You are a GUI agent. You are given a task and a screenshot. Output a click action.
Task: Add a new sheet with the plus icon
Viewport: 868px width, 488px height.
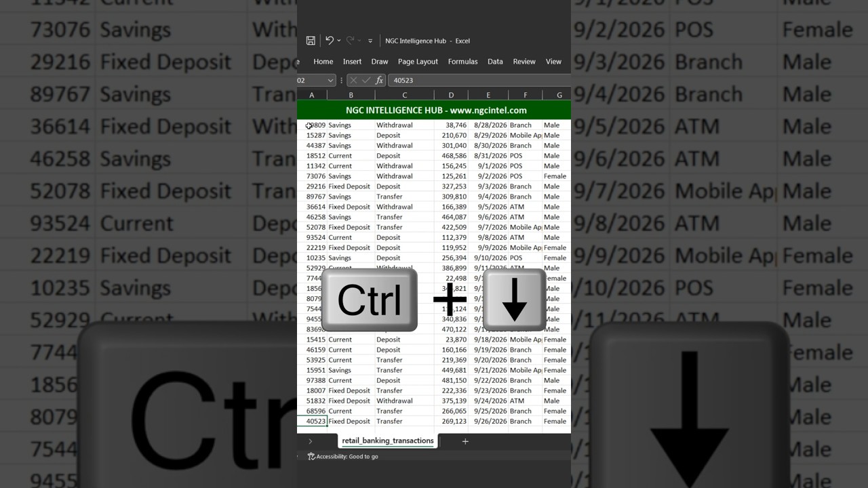coord(465,441)
